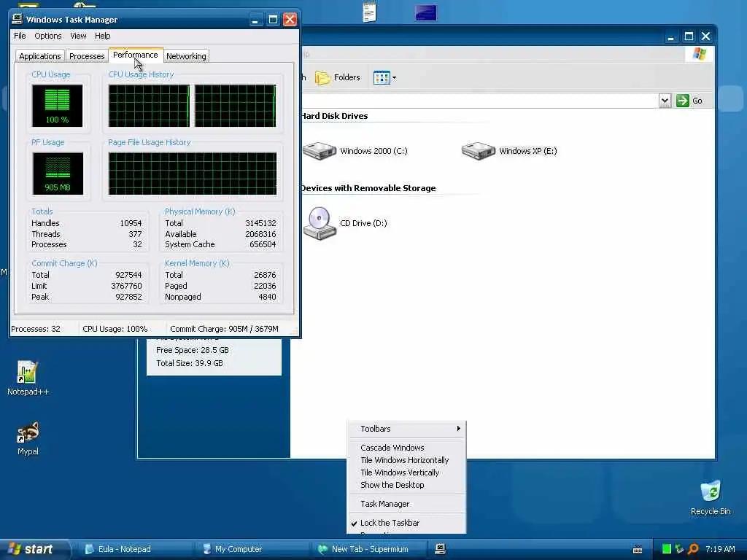Click the Handles value 10954
Screen dimensions: 747x560
pyautogui.click(x=131, y=223)
